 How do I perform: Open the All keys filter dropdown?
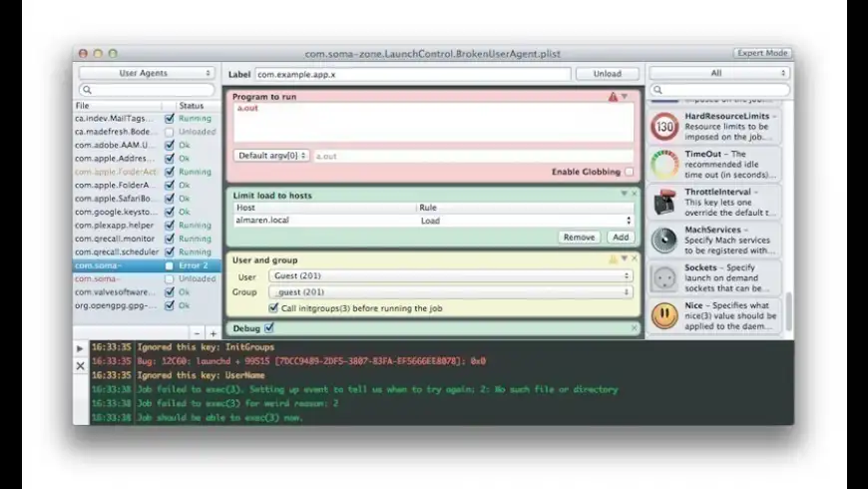pos(719,73)
